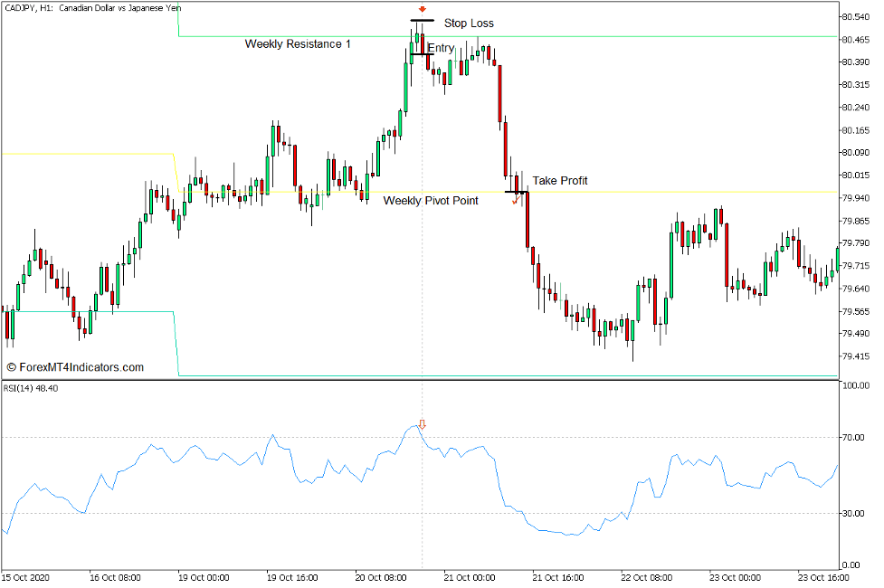
Task: Click the Stop Loss text label
Action: pyautogui.click(x=471, y=23)
